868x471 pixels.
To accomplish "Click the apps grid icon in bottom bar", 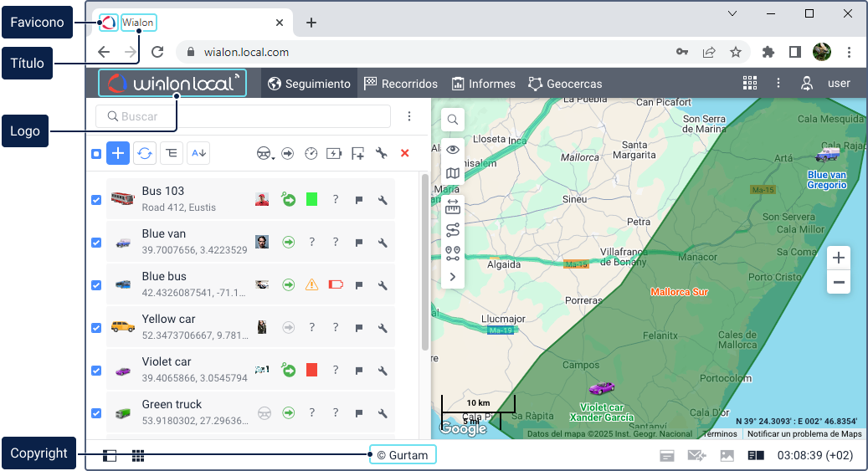I will (x=138, y=456).
